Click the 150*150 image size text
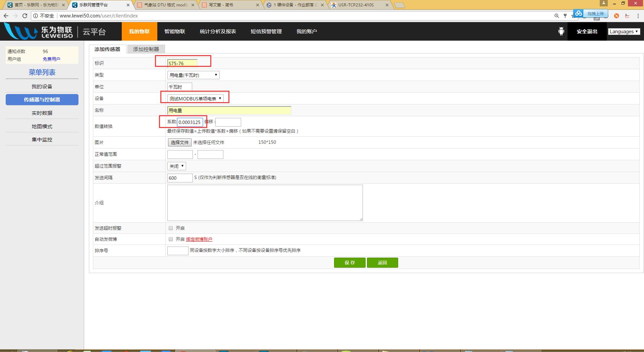This screenshot has height=352, width=644. [x=267, y=142]
